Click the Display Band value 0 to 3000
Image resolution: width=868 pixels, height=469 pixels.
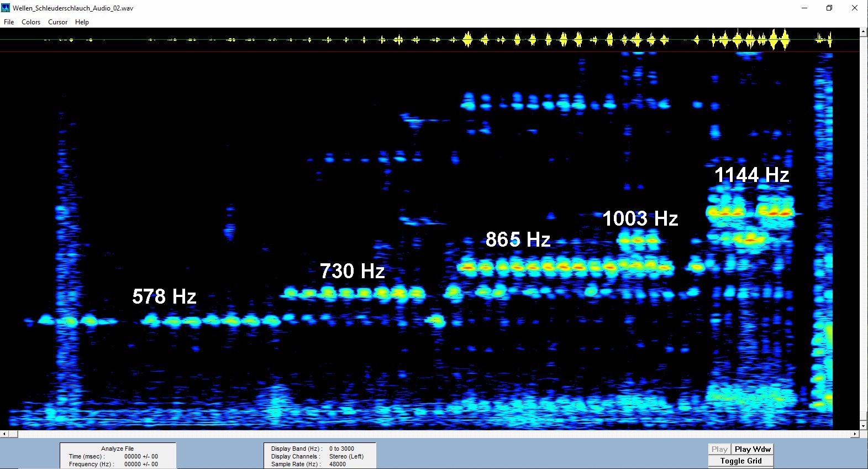[x=341, y=449]
